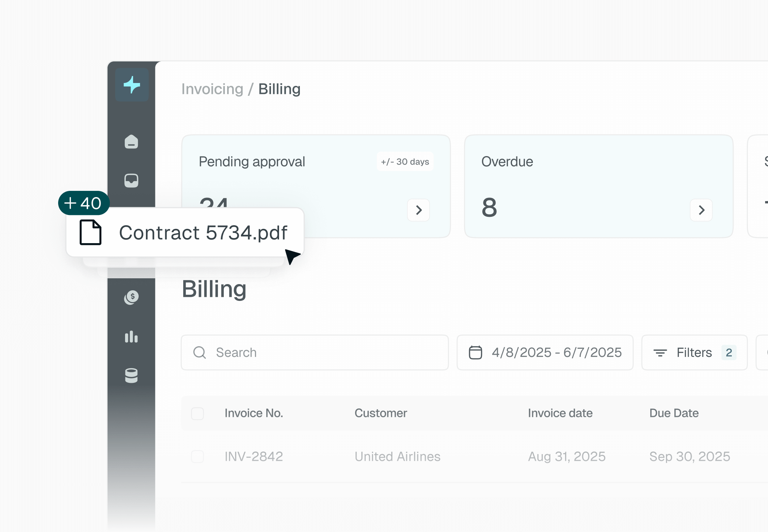The width and height of the screenshot is (768, 532).
Task: Click the sparkle logo icon in sidebar
Action: (132, 85)
